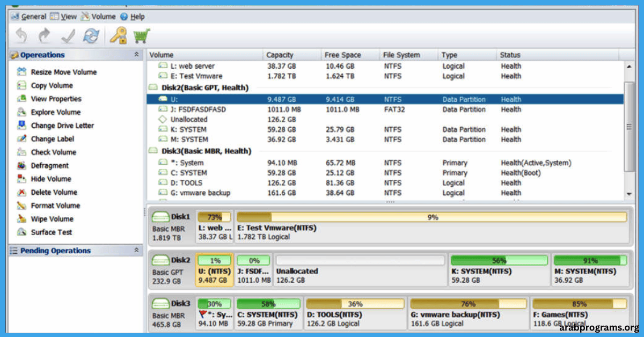The image size is (644, 337).
Task: Click the Disk3 drive icon in disk map
Action: pyautogui.click(x=161, y=304)
